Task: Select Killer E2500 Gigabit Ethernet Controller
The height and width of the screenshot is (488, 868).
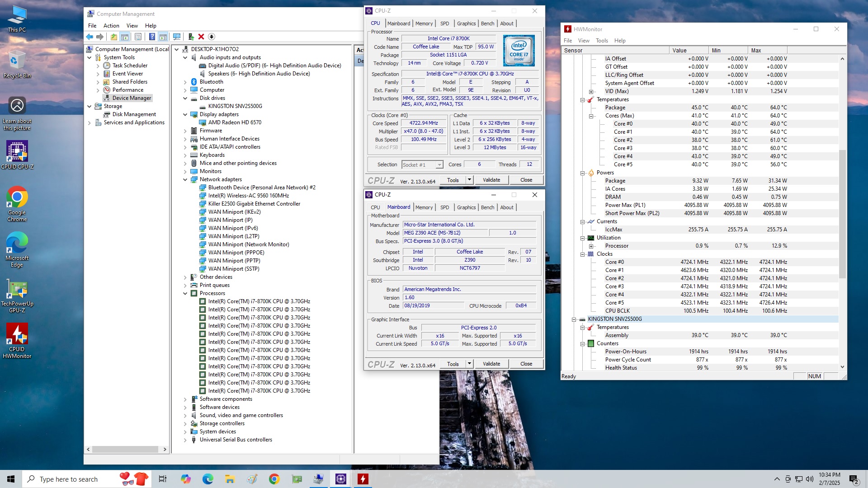Action: tap(254, 204)
